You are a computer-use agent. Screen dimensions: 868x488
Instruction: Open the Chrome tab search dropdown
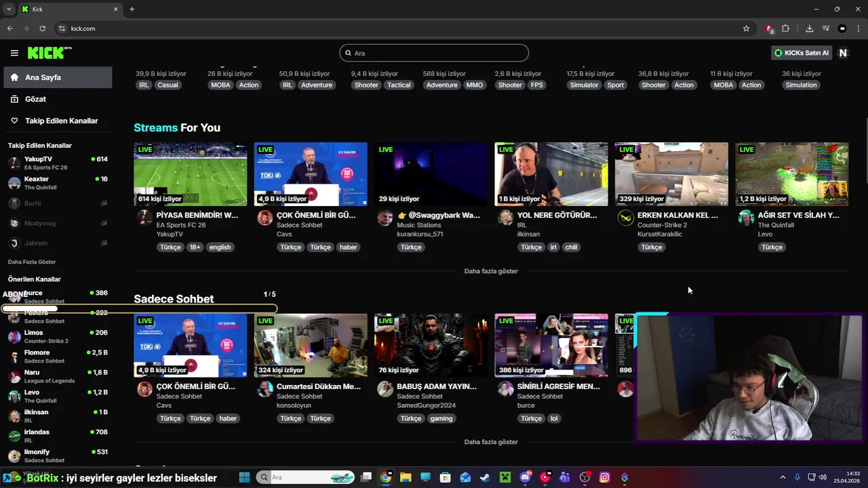pos(8,9)
